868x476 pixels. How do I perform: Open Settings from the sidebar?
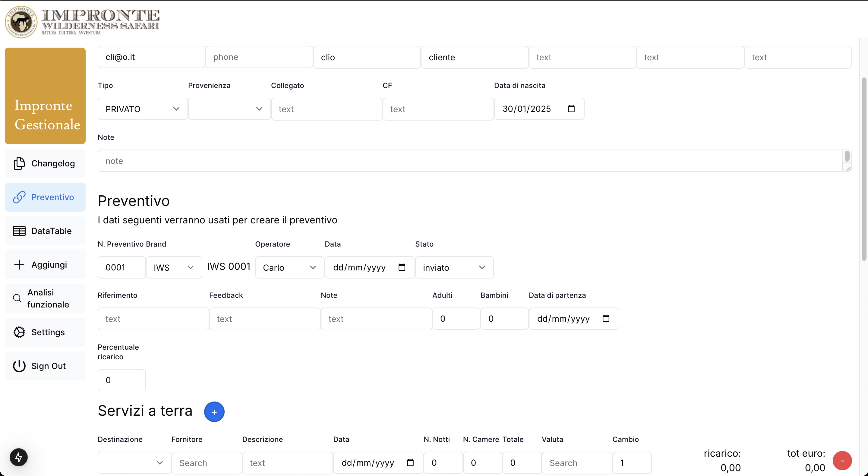45,332
